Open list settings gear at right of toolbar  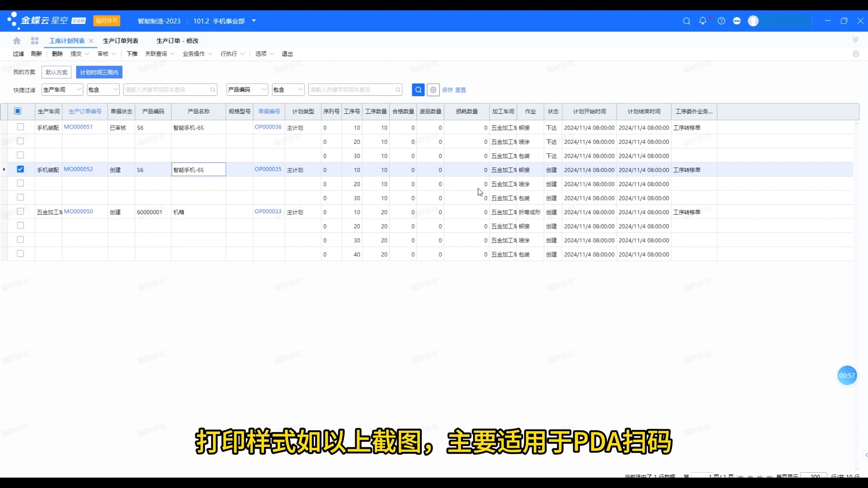pyautogui.click(x=856, y=54)
